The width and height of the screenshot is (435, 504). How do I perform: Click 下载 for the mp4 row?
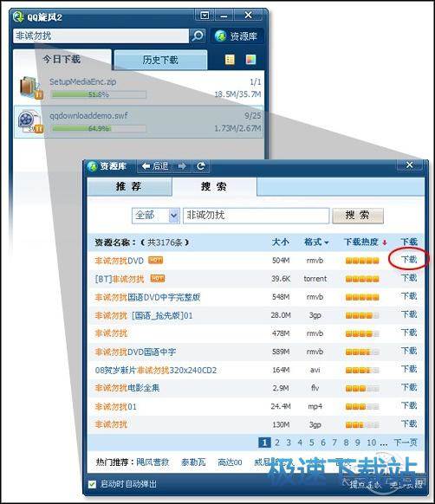click(x=409, y=405)
